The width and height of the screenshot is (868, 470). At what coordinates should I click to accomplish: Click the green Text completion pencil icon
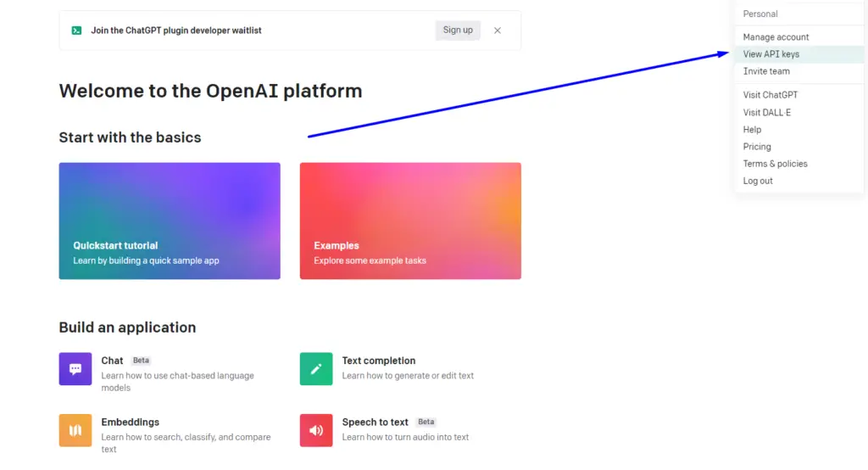click(x=316, y=368)
